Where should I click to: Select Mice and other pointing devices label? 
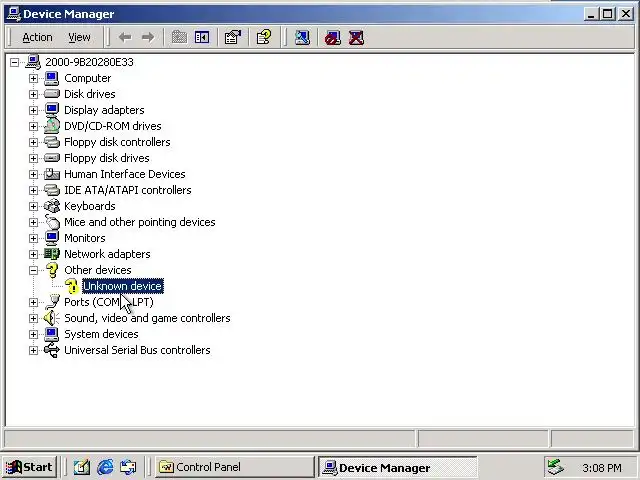point(140,222)
